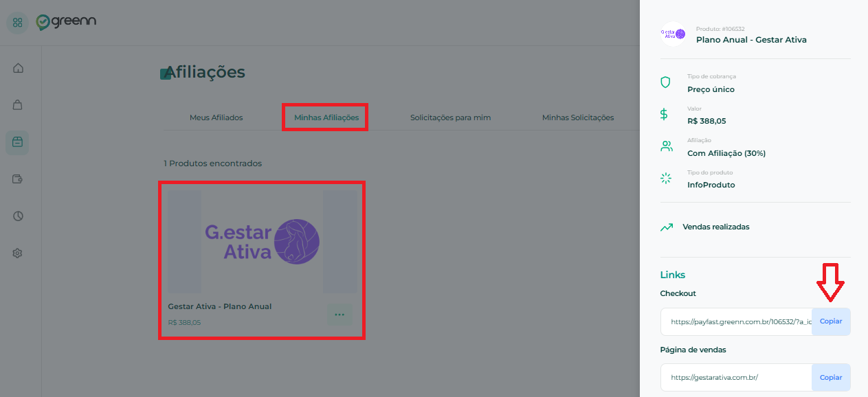This screenshot has width=868, height=397.
Task: Click the Checkout URL field
Action: (x=736, y=321)
